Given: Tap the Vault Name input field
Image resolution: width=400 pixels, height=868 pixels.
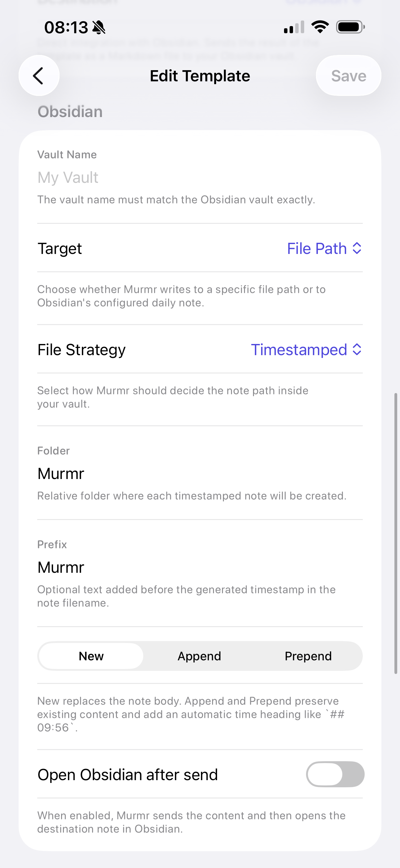Looking at the screenshot, I should [x=200, y=178].
